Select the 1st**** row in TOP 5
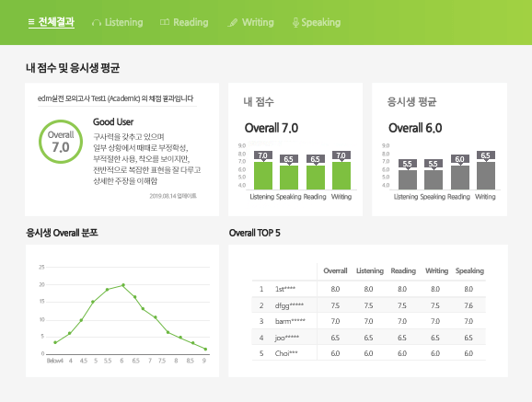Viewport: 532px width, 402px height. [369, 289]
